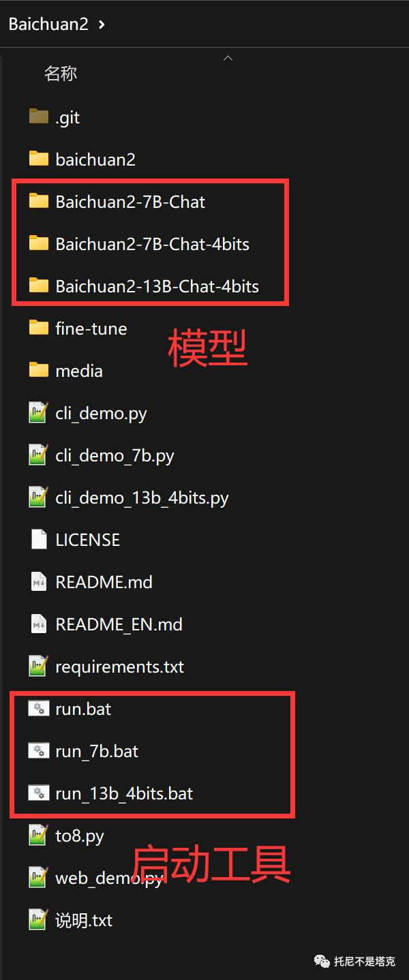The width and height of the screenshot is (409, 980).
Task: Click the sort arrow above the column header
Action: (228, 59)
